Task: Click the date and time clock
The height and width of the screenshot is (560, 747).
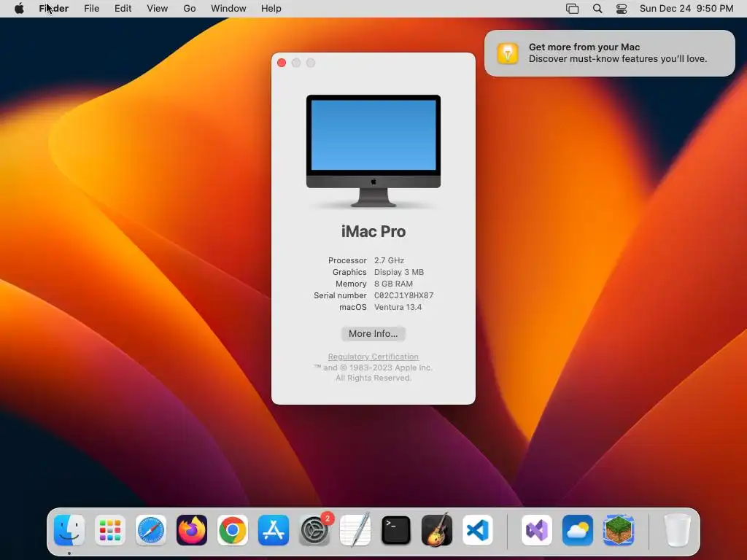Action: [686, 9]
